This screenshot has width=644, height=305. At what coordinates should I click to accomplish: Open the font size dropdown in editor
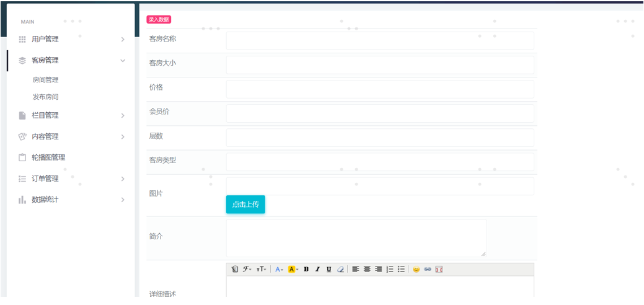pos(261,269)
